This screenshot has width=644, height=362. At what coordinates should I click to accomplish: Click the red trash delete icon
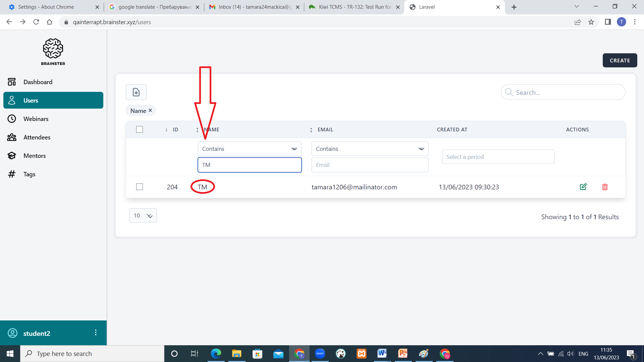click(x=605, y=187)
